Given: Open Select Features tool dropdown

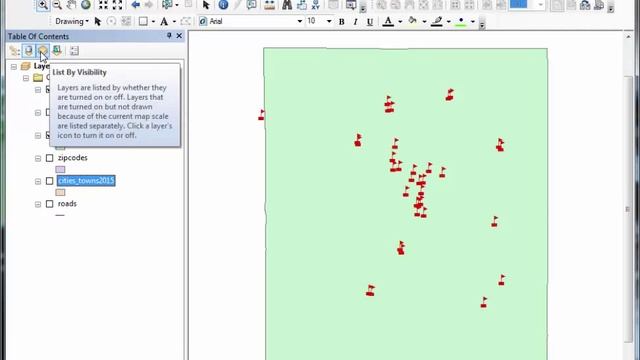Looking at the screenshot, I should 177,5.
